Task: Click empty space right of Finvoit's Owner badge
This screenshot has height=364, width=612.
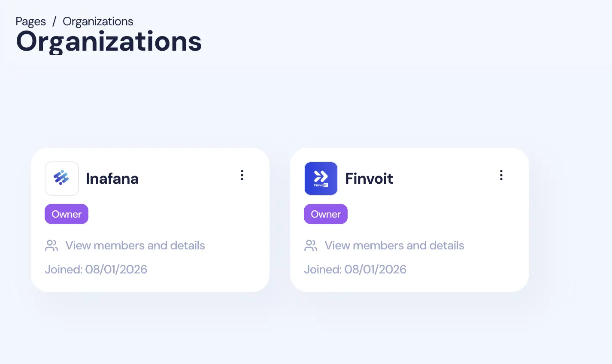Action: point(429,214)
